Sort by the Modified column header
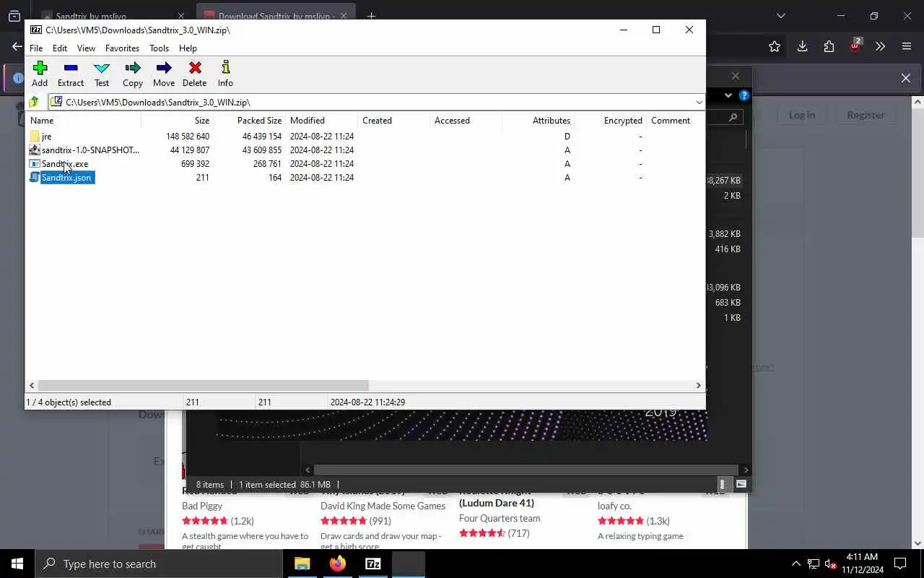Screen dimensions: 924x578 pyautogui.click(x=322, y=121)
